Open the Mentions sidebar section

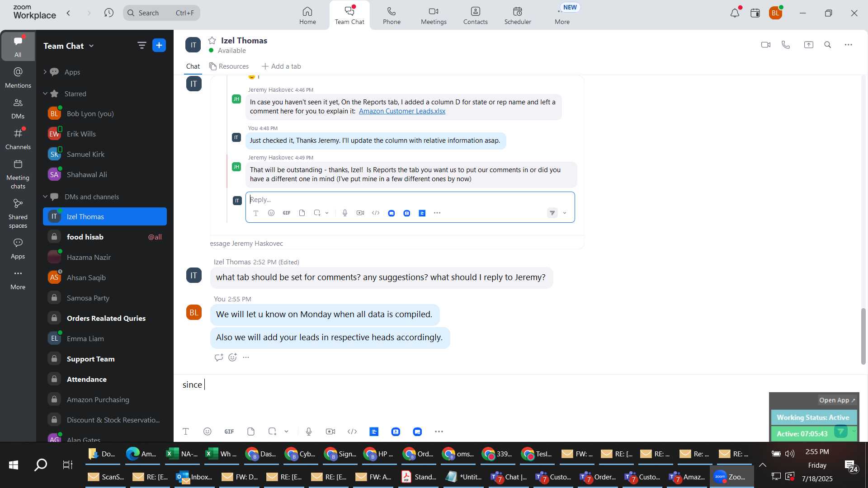tap(18, 78)
